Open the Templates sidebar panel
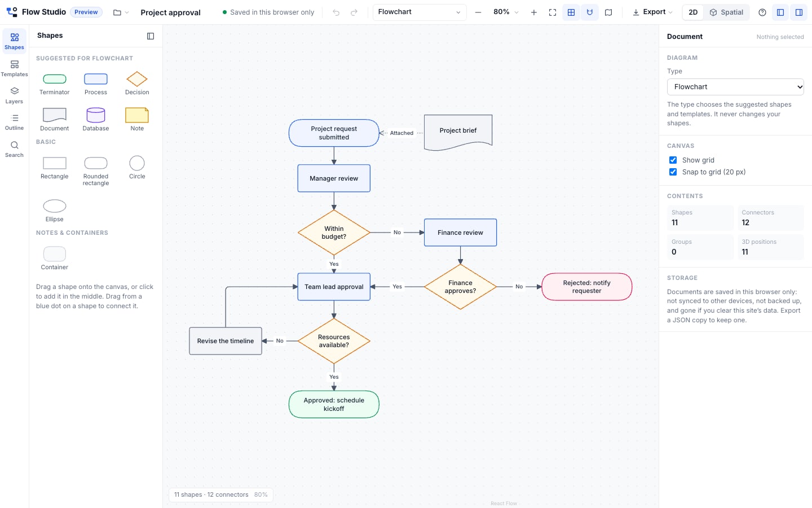812x508 pixels. [x=14, y=68]
